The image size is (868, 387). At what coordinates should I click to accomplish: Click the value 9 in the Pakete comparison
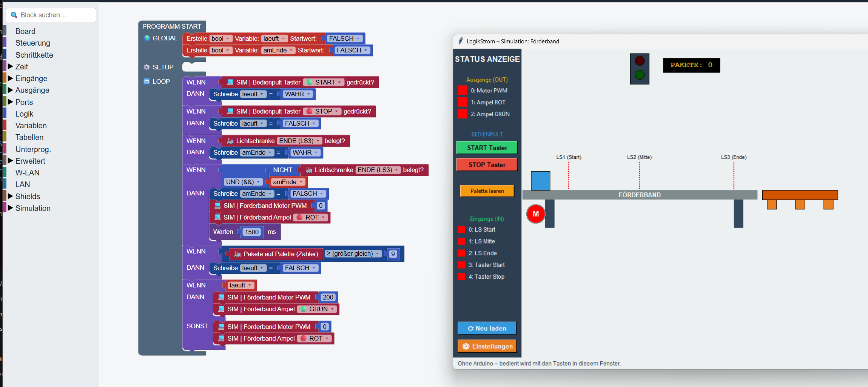click(393, 254)
